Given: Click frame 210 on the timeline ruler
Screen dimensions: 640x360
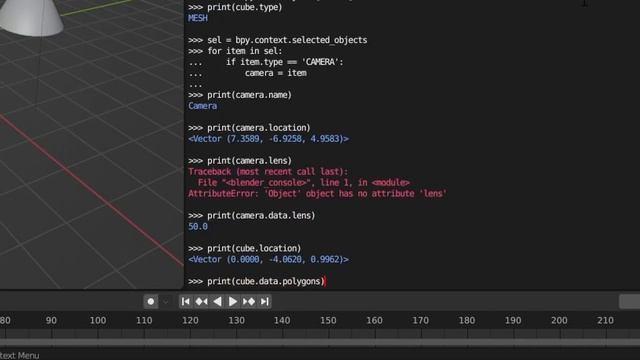Looking at the screenshot, I should [605, 320].
